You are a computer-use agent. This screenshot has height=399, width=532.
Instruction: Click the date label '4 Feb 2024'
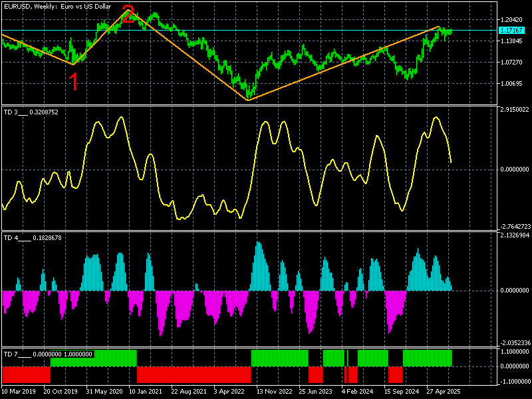[357, 392]
